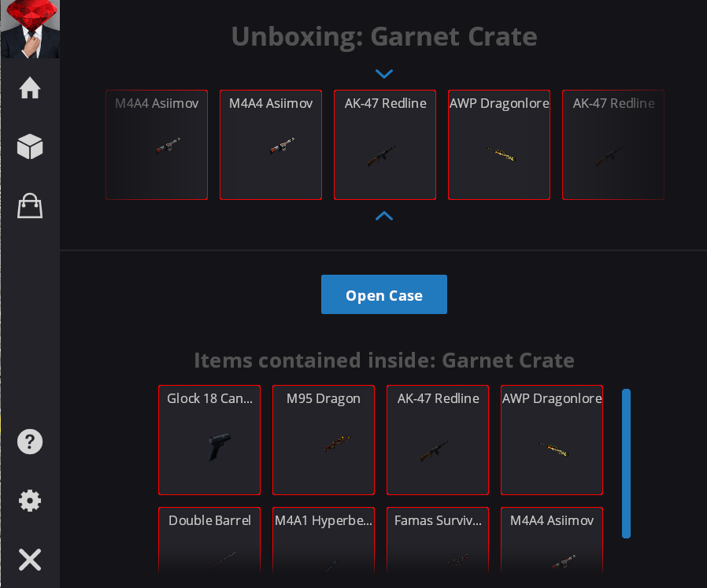This screenshot has width=707, height=588.
Task: Go to the Home icon in sidebar
Action: pos(30,87)
